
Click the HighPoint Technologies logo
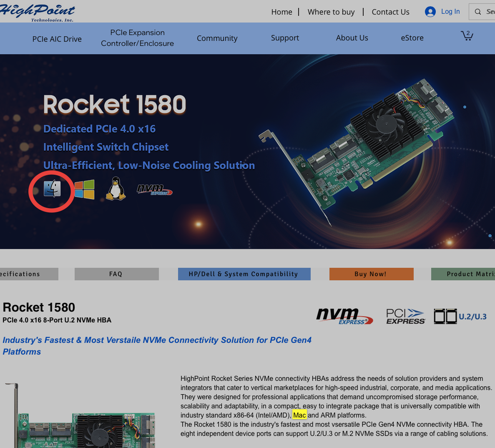[x=37, y=13]
